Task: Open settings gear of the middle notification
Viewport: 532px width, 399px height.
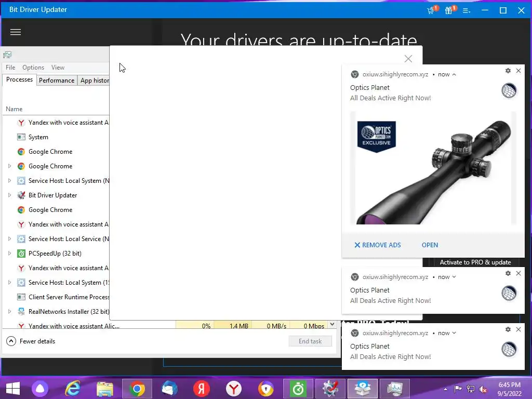Action: point(508,273)
